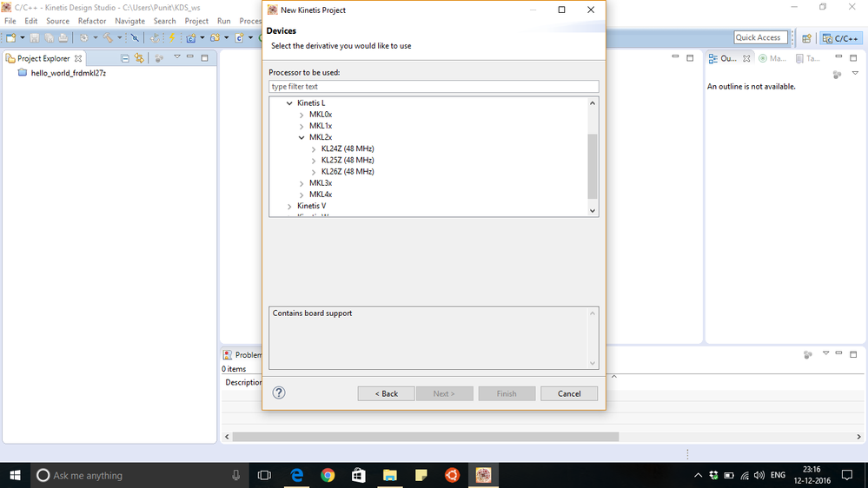868x488 pixels.
Task: Cancel the New Kinetis Project wizard
Action: coord(569,393)
